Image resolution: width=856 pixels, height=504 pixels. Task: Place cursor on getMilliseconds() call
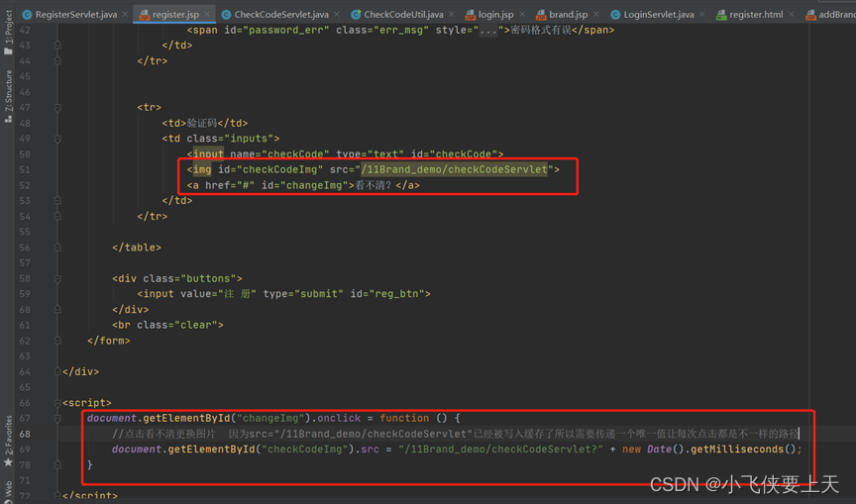pyautogui.click(x=742, y=450)
